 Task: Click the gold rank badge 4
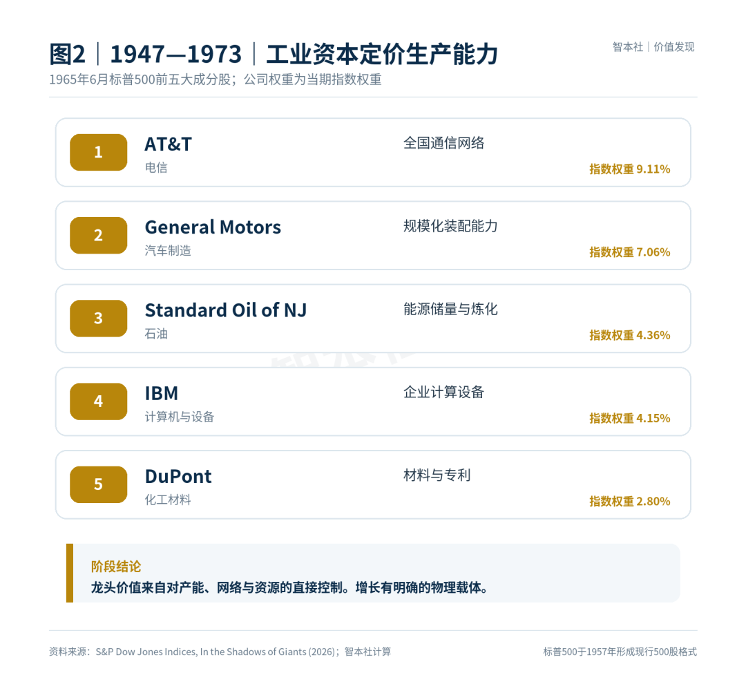[99, 401]
